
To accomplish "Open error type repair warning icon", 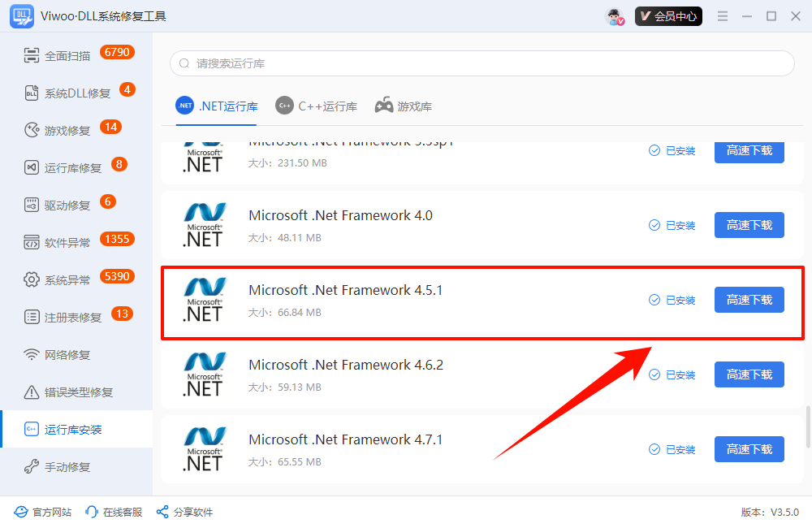I will point(32,392).
